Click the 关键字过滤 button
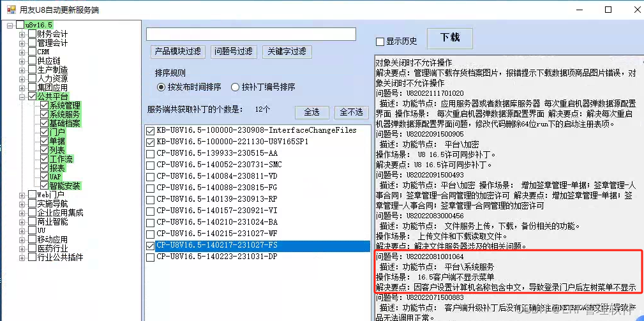Viewport: 644px width, 321px height. [287, 52]
